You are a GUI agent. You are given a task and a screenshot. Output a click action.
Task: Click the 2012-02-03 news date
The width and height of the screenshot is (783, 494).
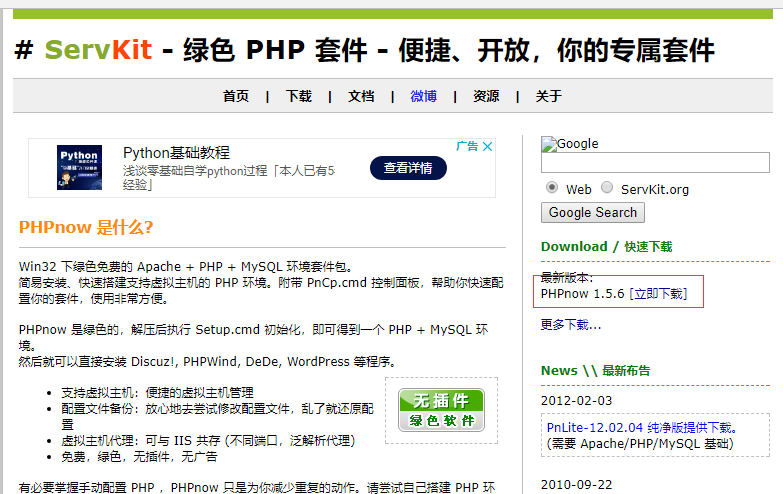(576, 401)
